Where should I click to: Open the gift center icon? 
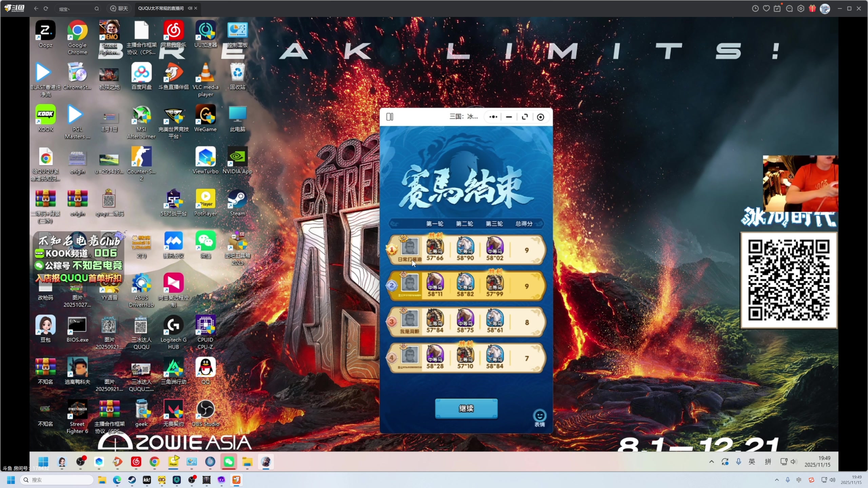point(812,8)
